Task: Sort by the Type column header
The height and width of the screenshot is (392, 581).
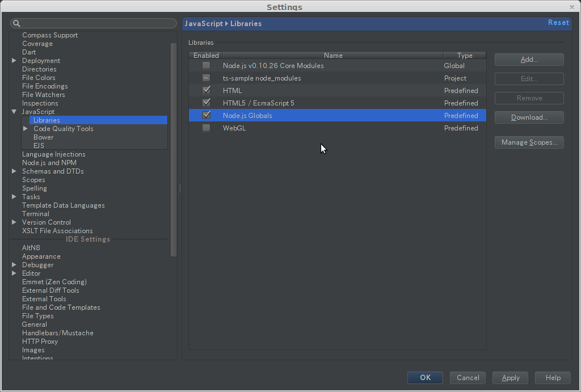Action: pos(465,55)
